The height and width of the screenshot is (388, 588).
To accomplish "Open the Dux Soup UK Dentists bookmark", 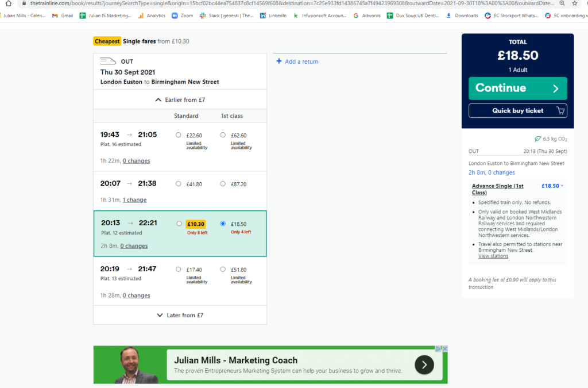I will (x=413, y=16).
